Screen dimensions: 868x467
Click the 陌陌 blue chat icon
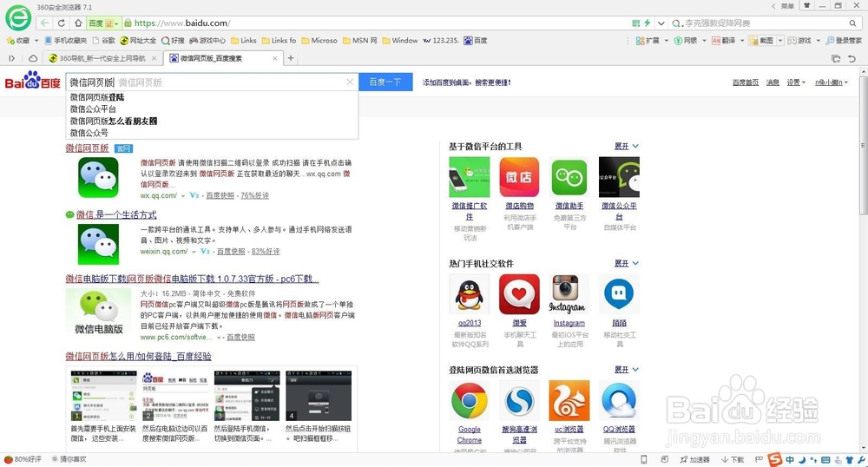tap(619, 294)
